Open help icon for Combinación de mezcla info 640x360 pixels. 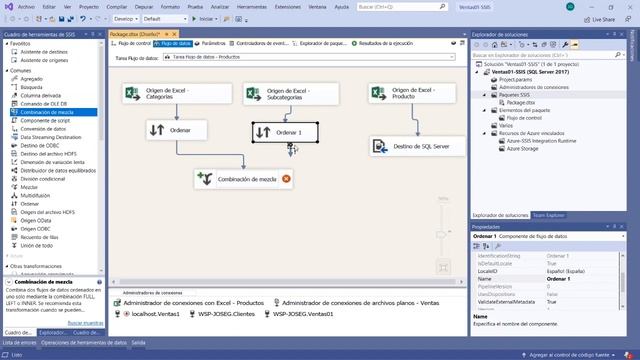coord(99,282)
